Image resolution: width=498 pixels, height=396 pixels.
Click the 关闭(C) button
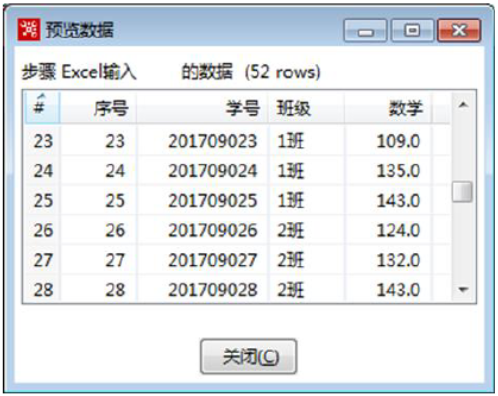click(249, 356)
